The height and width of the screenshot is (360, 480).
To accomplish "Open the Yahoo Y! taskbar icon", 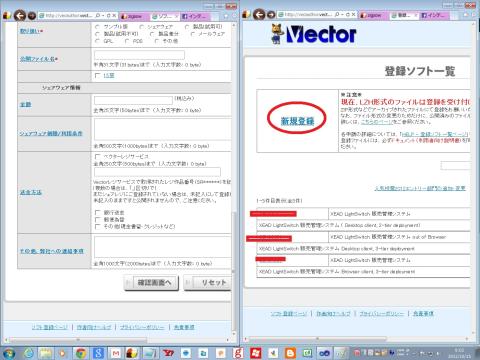I will [168, 353].
